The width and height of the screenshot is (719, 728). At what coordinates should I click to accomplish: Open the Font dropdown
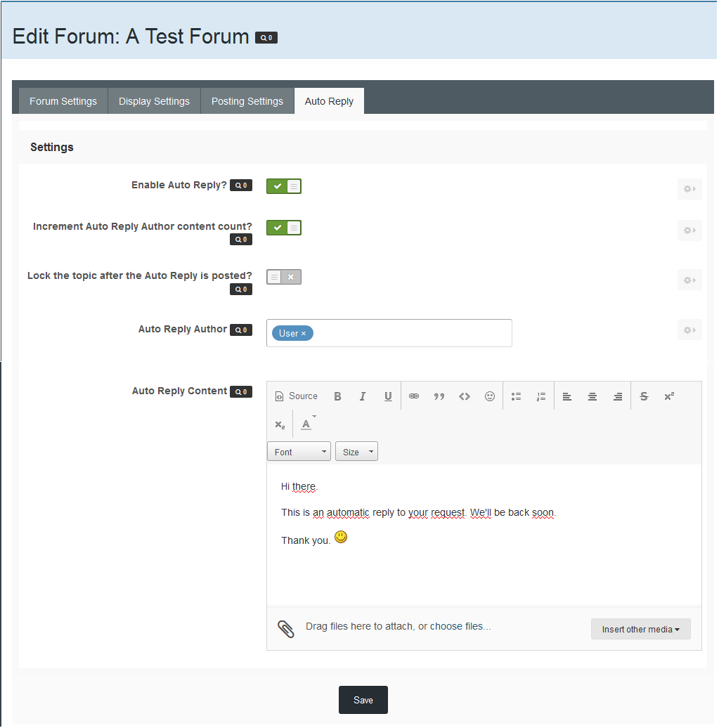point(299,451)
